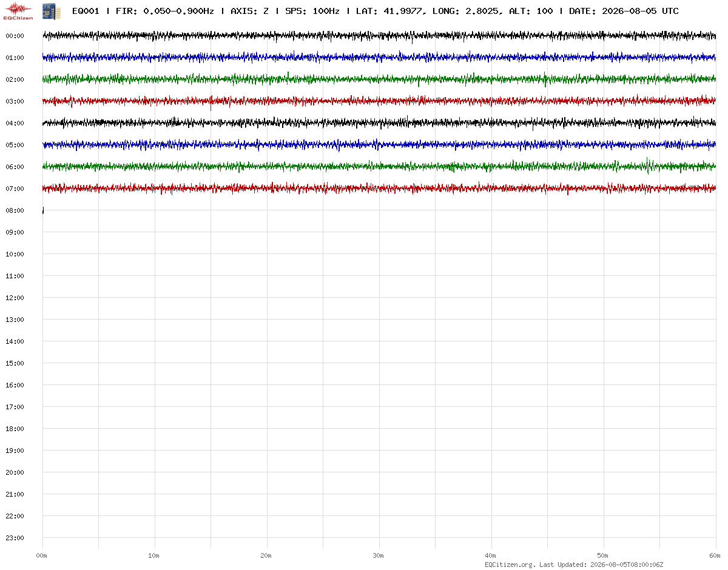Click the 20m minute axis label
Screen dimensions: 728x570
pos(266,555)
